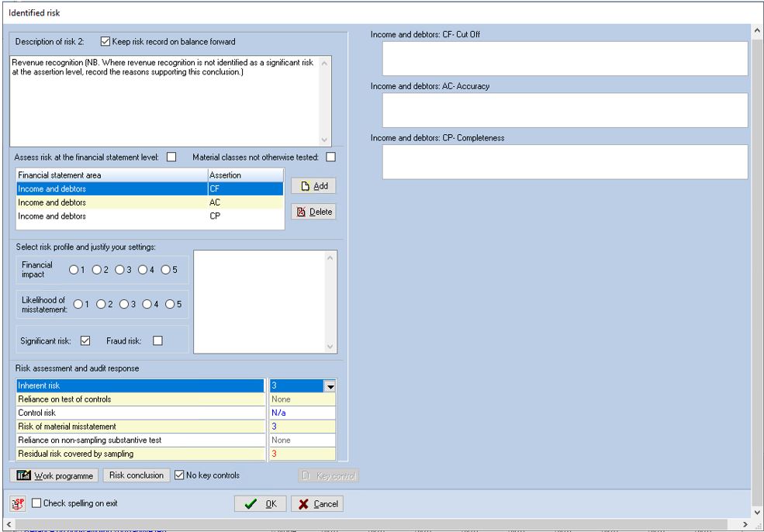The height and width of the screenshot is (532, 764).
Task: Click the AC- Accuracy text field
Action: click(x=565, y=110)
